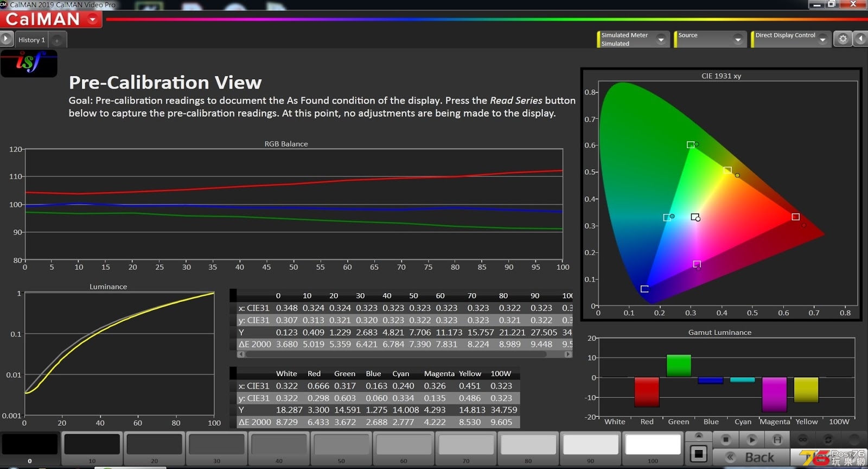Open the CalMAN main menu dropdown arrow
Image resolution: width=868 pixels, height=469 pixels.
pos(93,20)
